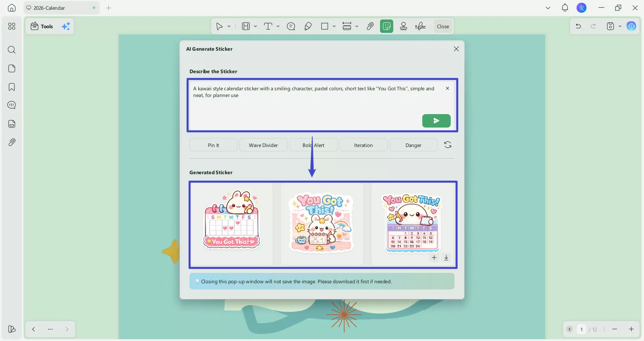Viewport: 644px width, 341px height.
Task: Select the pencil drawing tool
Action: point(308,26)
